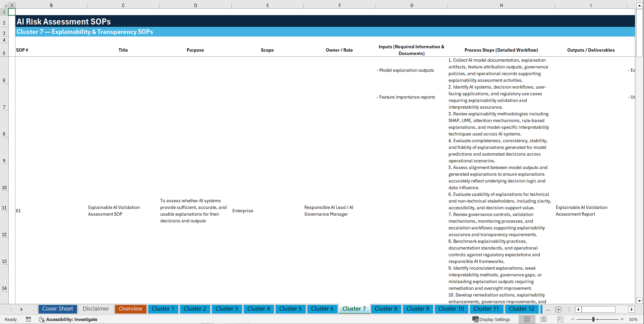Add a new sheet
Viewport: 644px width, 324px height.
pos(559,309)
